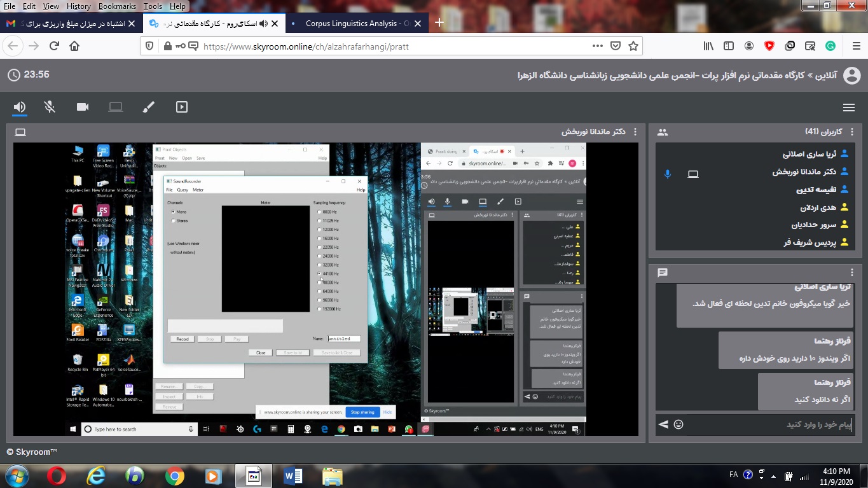Screen dimensions: 868x488
Task: Open the Skyroom hamburger menu
Action: (x=848, y=108)
